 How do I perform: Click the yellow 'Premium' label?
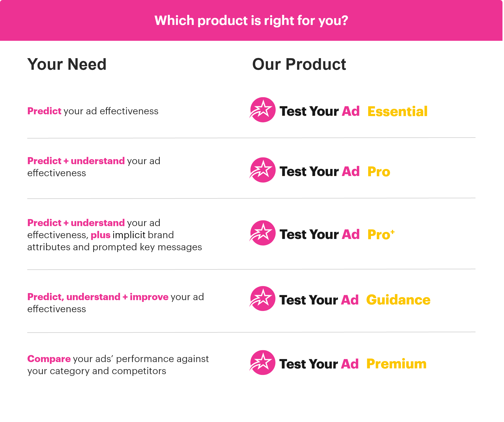click(x=396, y=364)
